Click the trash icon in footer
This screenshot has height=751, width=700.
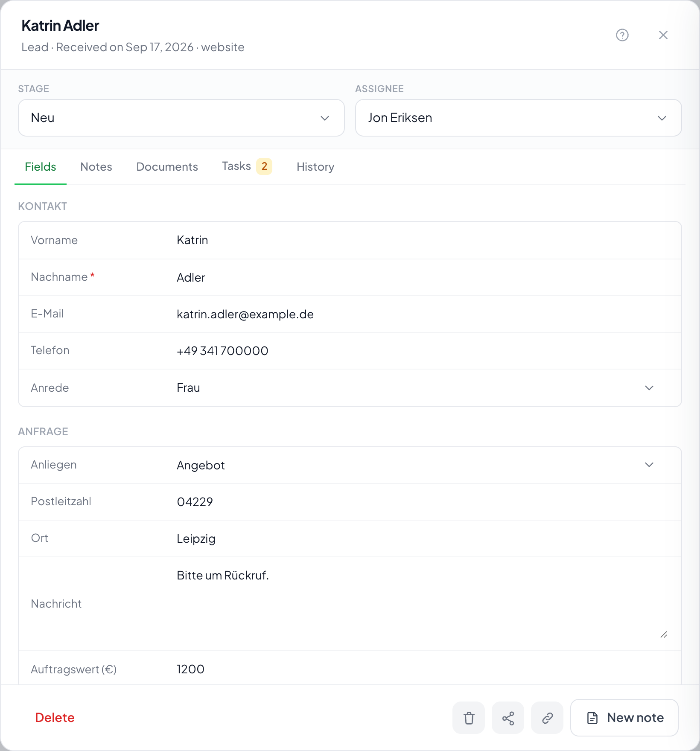coord(469,718)
